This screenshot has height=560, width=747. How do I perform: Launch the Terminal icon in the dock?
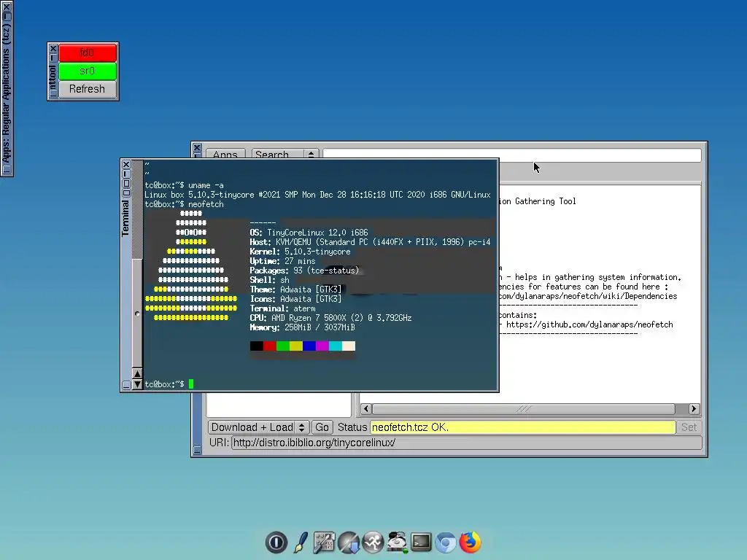tap(421, 542)
